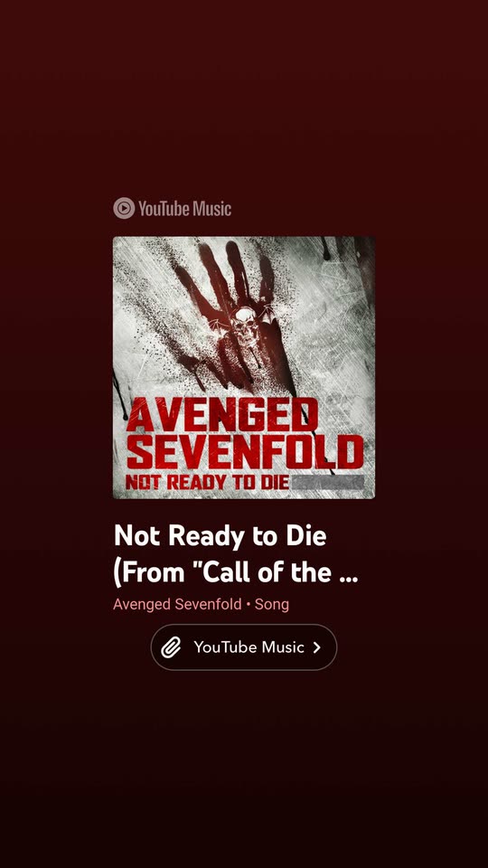Click the gray blurred bar on the cover

pos(327,482)
